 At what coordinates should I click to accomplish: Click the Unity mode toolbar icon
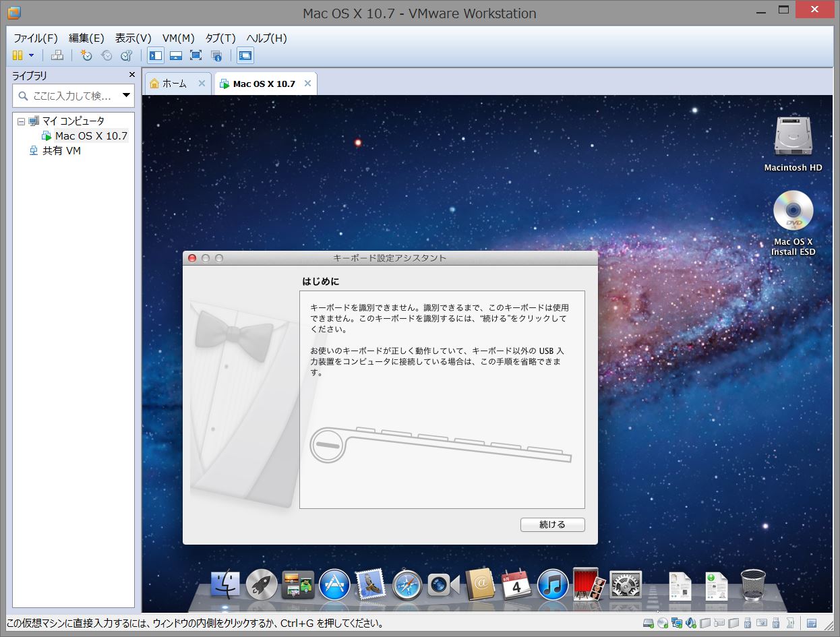216,55
